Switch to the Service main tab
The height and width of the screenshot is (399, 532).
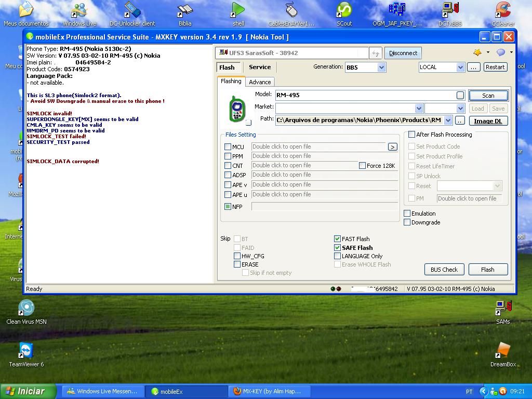(x=260, y=67)
